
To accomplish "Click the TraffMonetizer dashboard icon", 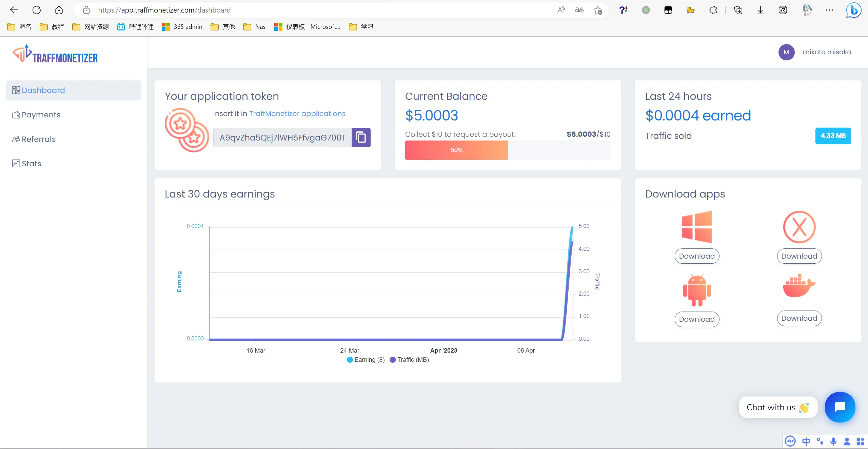I will click(x=16, y=91).
